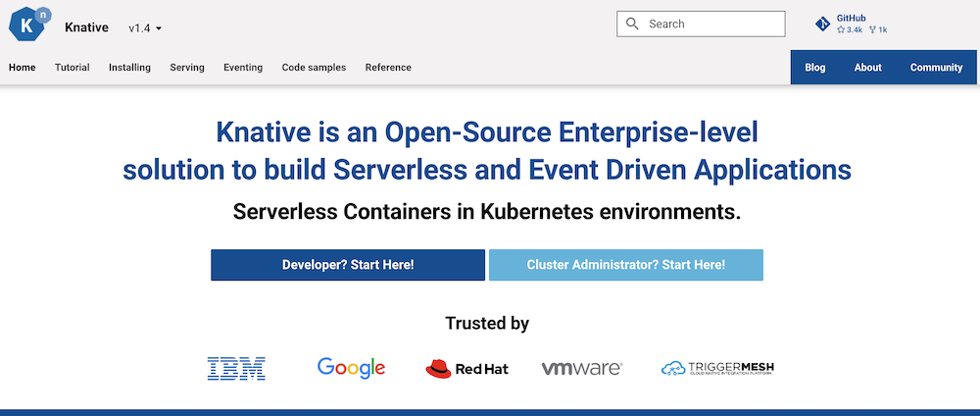Screen dimensions: 980x416
Task: Click the IBM logo
Action: tap(236, 369)
